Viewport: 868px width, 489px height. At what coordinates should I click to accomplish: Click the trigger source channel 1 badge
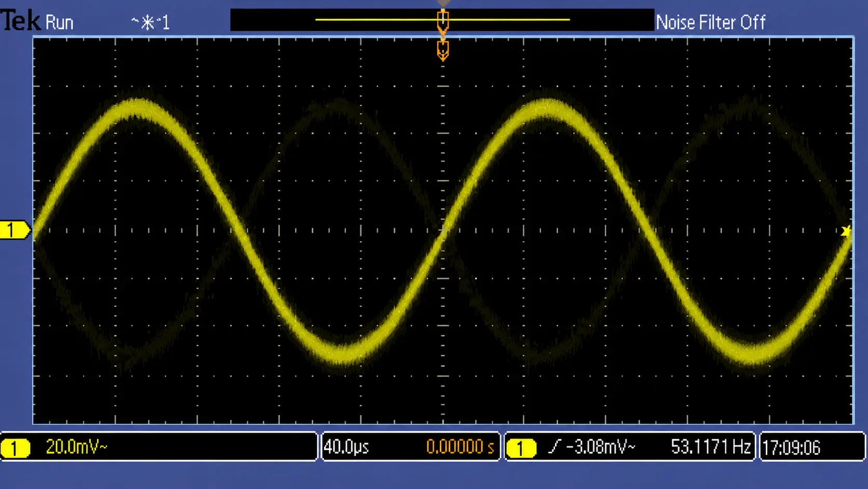pyautogui.click(x=521, y=448)
